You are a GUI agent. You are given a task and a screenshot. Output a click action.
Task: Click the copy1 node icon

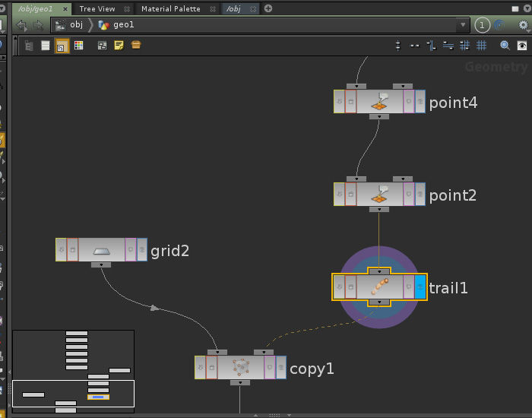pos(240,368)
